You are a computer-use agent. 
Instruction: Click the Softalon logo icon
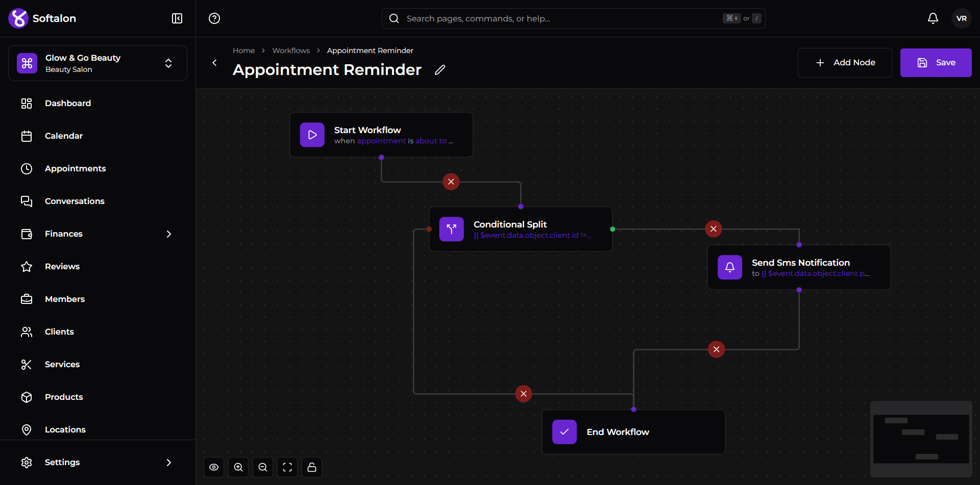click(18, 18)
